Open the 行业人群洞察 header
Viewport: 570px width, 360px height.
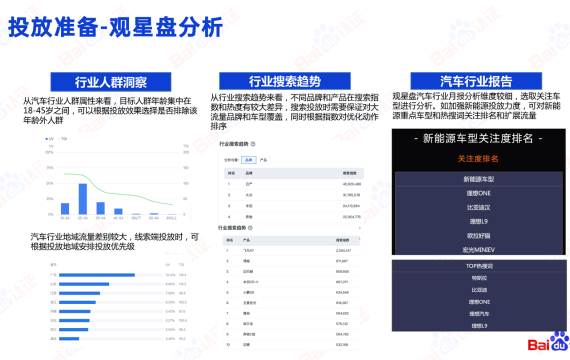tap(111, 82)
